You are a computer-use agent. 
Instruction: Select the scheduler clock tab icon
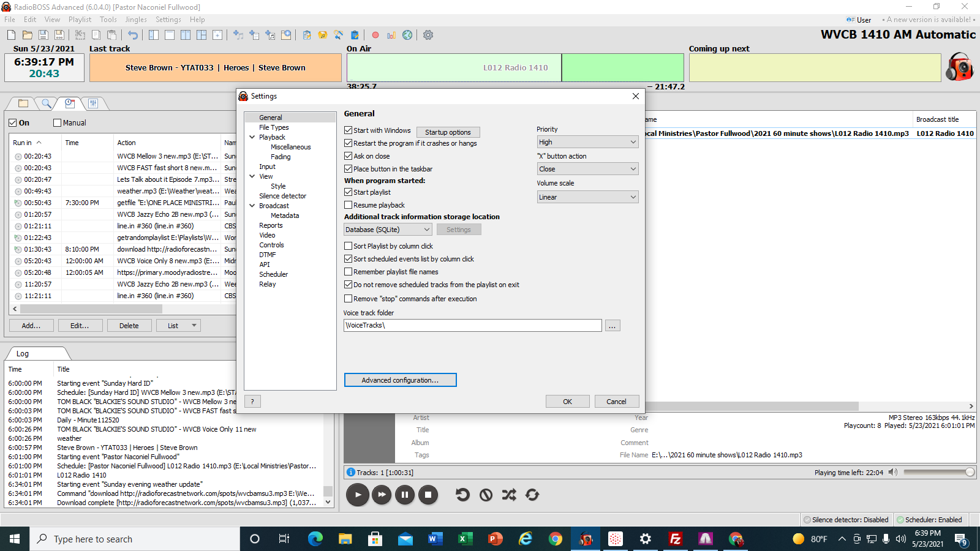coord(70,103)
